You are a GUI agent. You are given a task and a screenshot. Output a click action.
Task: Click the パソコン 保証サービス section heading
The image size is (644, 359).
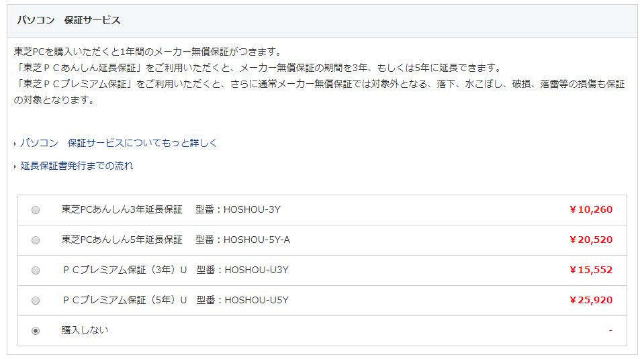tap(68, 21)
